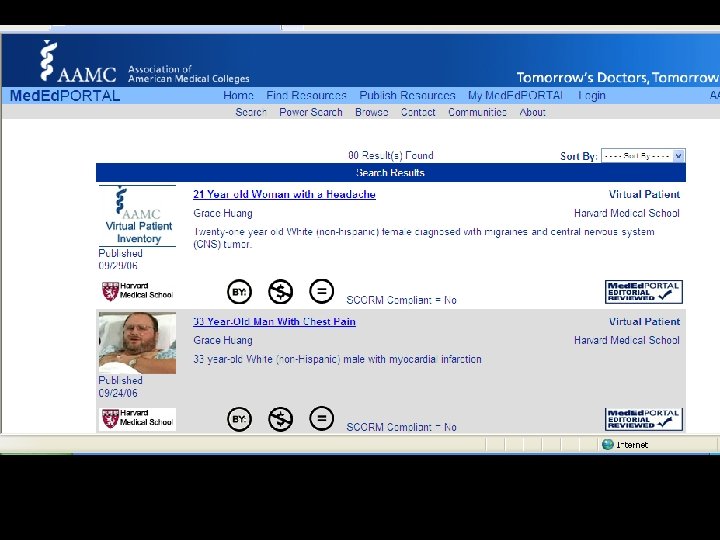Click the Attribution BY icon for Headache case
This screenshot has width=720, height=540.
239,292
